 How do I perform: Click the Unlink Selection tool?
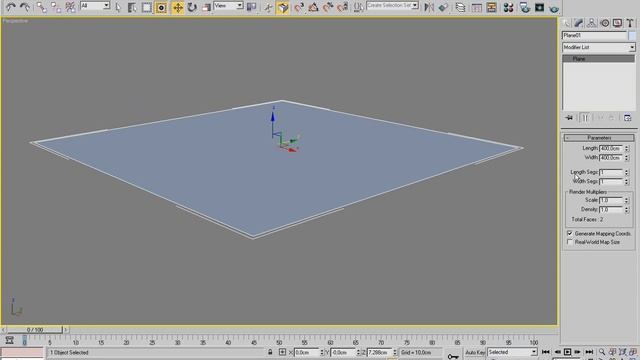pyautogui.click(x=56, y=7)
